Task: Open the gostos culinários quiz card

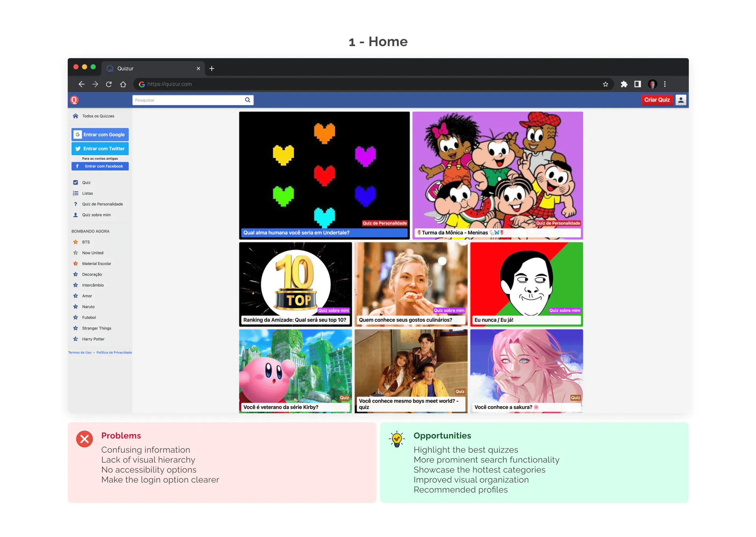Action: click(x=411, y=284)
